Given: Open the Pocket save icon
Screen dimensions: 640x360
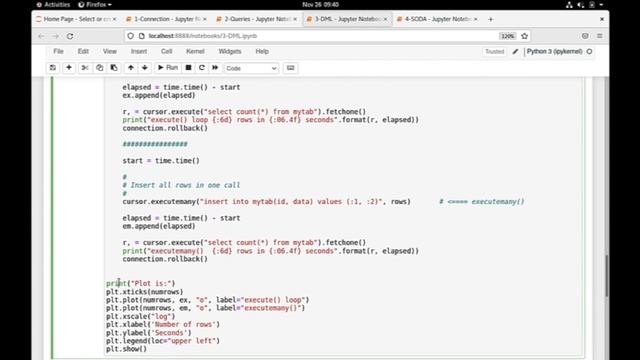Looking at the screenshot, I should pyautogui.click(x=585, y=36).
